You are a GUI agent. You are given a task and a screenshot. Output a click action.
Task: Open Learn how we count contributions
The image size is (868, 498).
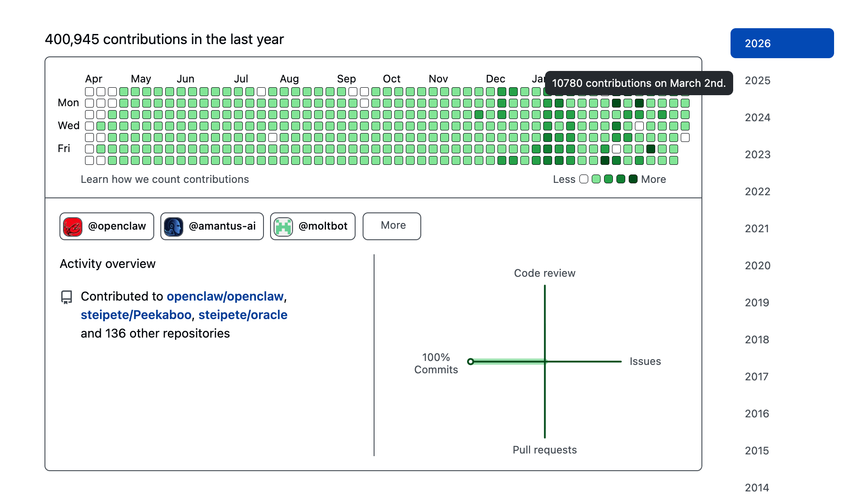[165, 179]
